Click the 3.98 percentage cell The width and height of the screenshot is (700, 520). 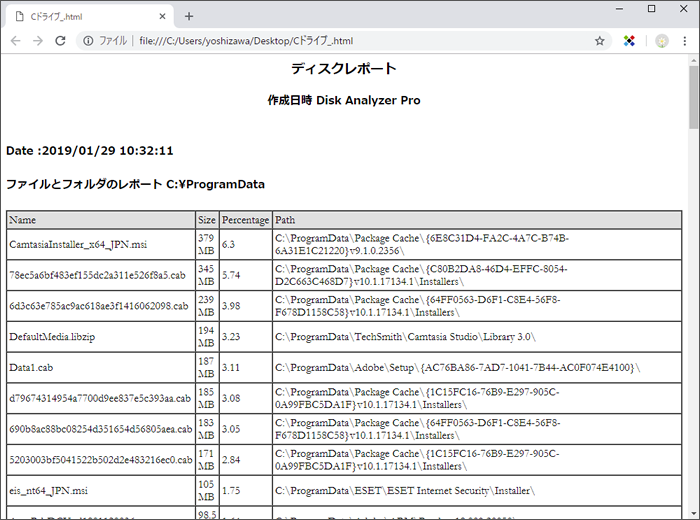pyautogui.click(x=246, y=306)
